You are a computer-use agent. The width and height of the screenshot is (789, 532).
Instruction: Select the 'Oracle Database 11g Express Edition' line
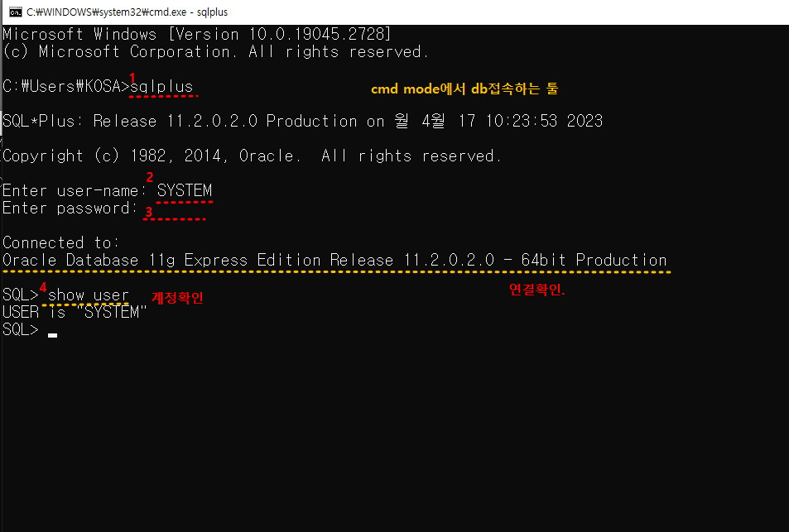334,261
